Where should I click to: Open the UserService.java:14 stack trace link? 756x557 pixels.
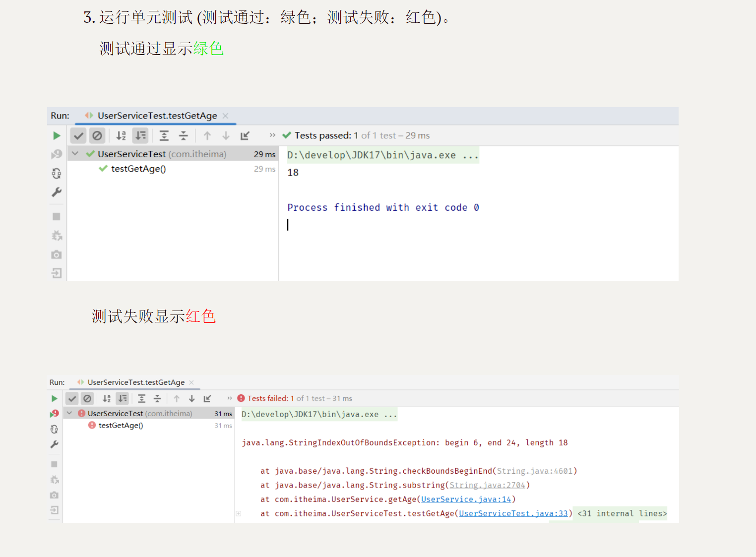[x=466, y=499]
